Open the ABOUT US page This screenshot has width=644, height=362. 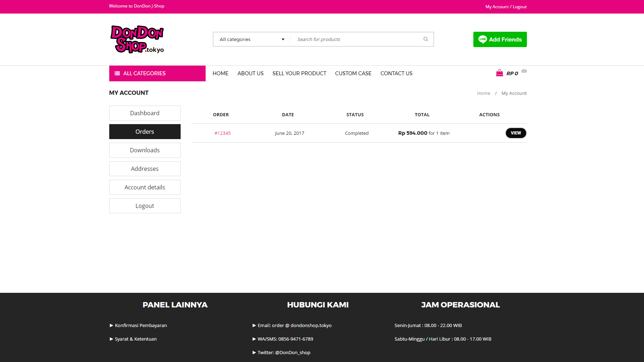pyautogui.click(x=250, y=73)
